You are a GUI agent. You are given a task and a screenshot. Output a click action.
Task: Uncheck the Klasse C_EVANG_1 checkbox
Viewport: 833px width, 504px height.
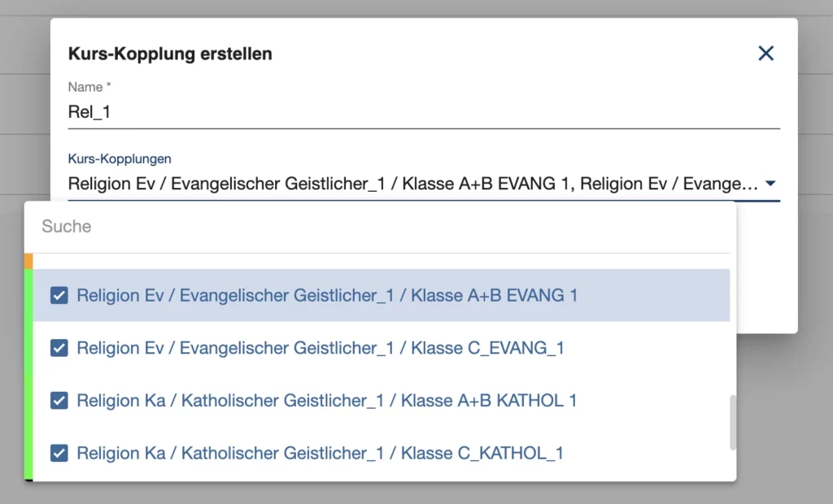tap(59, 348)
